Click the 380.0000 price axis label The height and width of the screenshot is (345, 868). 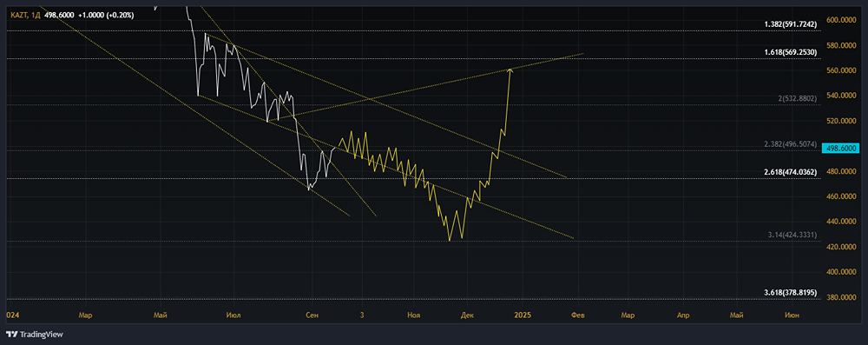click(x=841, y=297)
